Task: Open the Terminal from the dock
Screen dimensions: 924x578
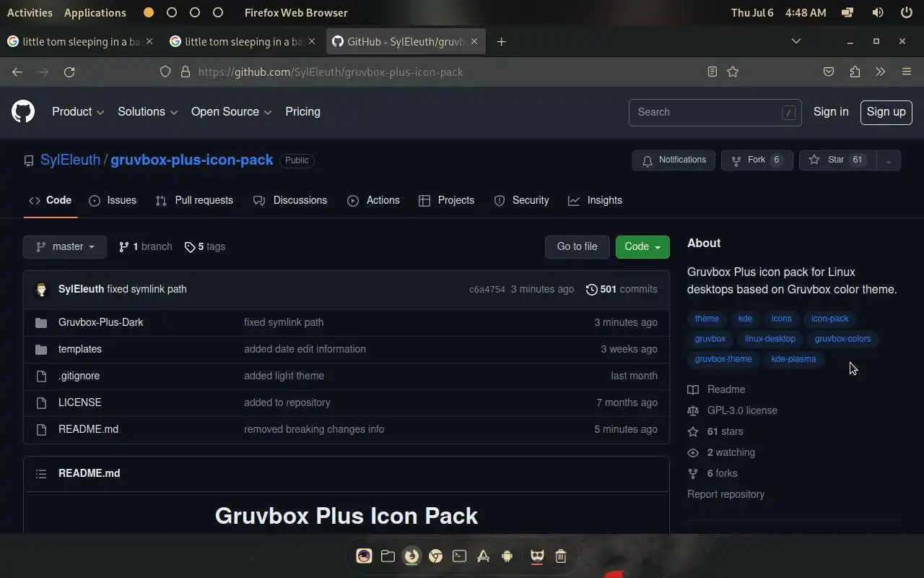Action: click(459, 556)
